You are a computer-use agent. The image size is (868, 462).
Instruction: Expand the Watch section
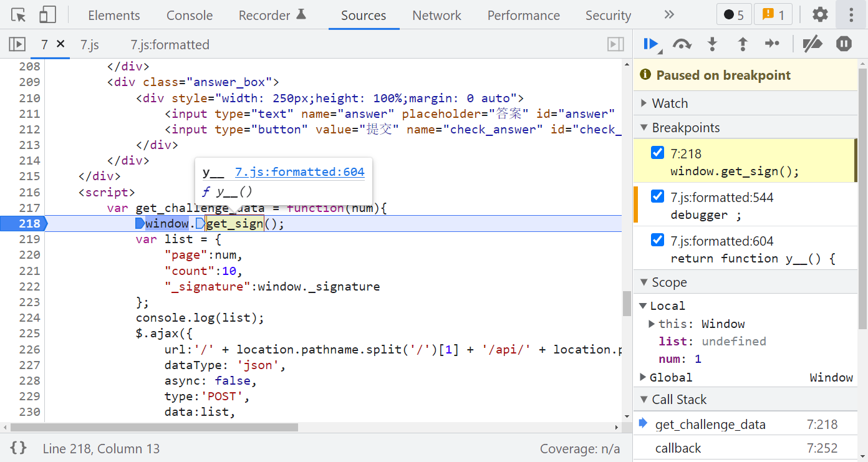tap(745, 103)
